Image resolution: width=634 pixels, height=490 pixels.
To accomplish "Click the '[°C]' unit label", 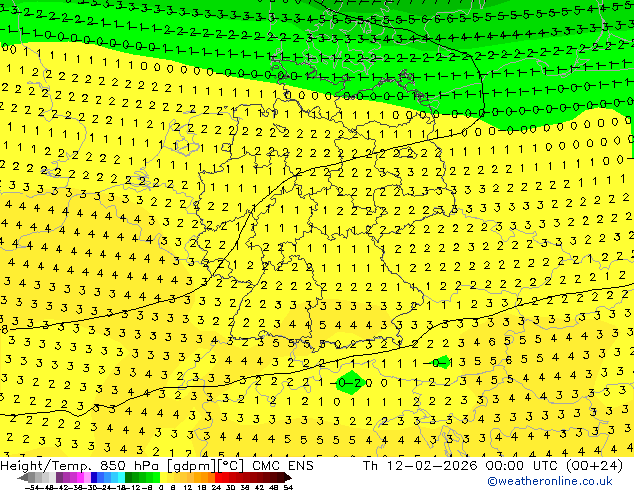I will point(230,466).
